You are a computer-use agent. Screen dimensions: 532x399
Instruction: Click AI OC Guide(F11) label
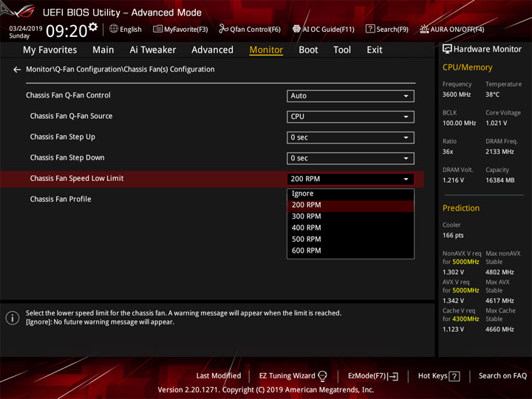328,30
